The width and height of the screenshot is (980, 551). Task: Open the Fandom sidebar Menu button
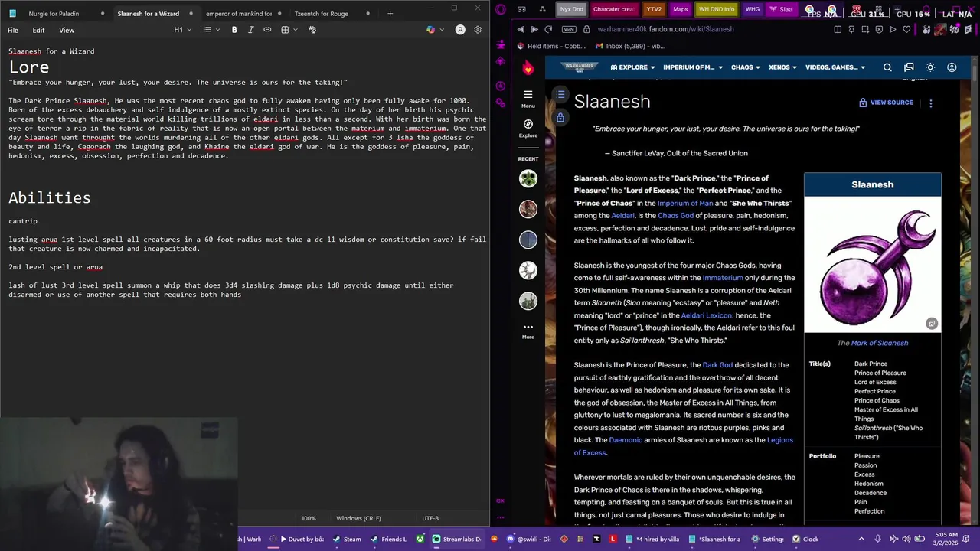pyautogui.click(x=528, y=98)
